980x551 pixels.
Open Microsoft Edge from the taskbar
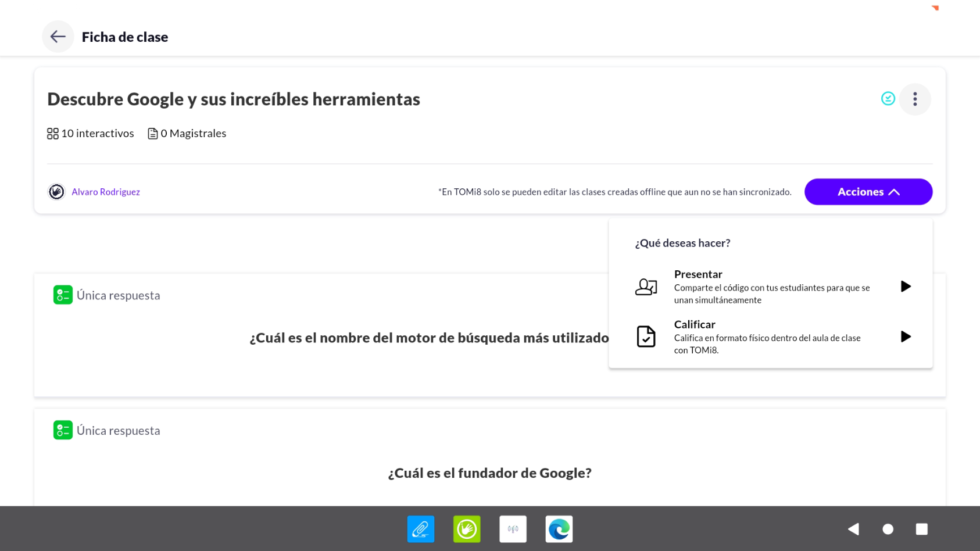point(559,529)
